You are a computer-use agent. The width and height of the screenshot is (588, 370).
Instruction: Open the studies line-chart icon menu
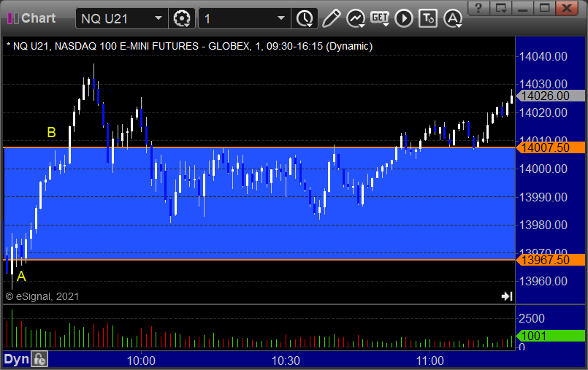(x=355, y=18)
